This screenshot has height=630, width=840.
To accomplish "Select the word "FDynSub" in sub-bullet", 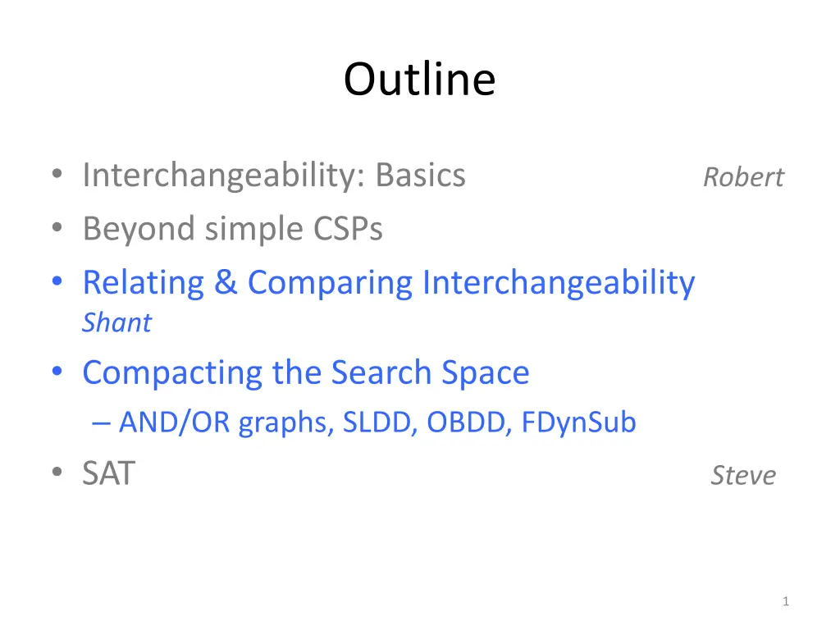I will coord(578,423).
